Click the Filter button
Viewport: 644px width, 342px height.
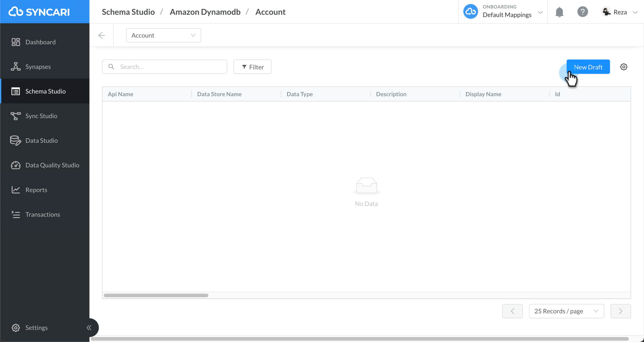pyautogui.click(x=252, y=67)
